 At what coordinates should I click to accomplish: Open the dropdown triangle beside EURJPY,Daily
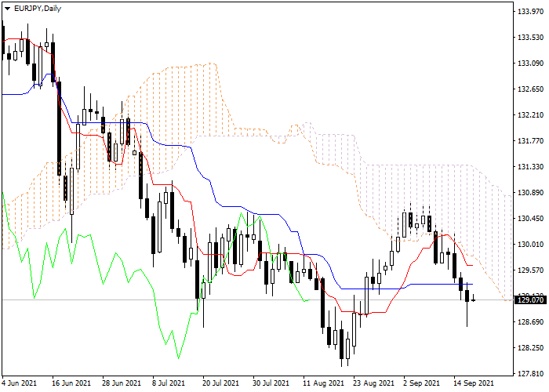click(8, 9)
